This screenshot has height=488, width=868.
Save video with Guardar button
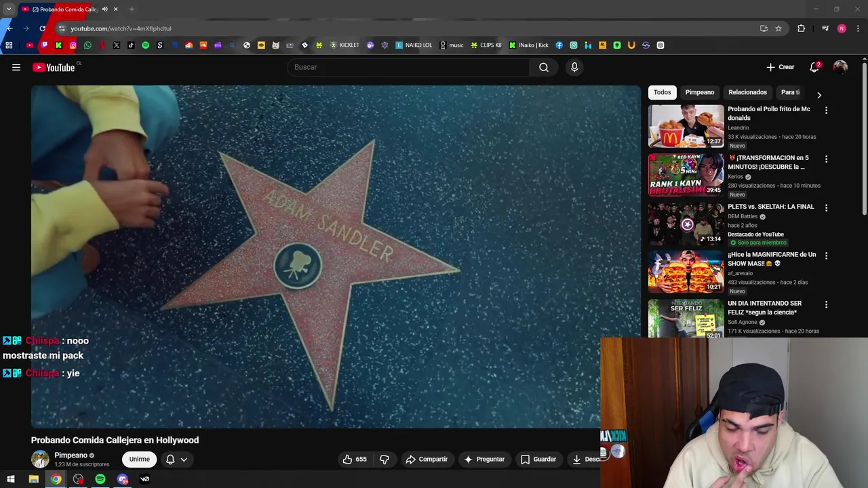[538, 459]
